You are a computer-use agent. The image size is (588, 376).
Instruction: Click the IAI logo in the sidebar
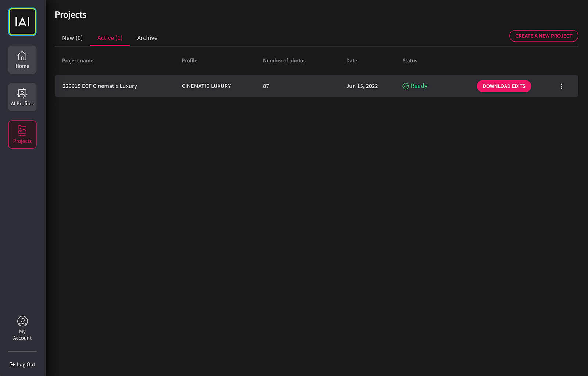pyautogui.click(x=22, y=22)
